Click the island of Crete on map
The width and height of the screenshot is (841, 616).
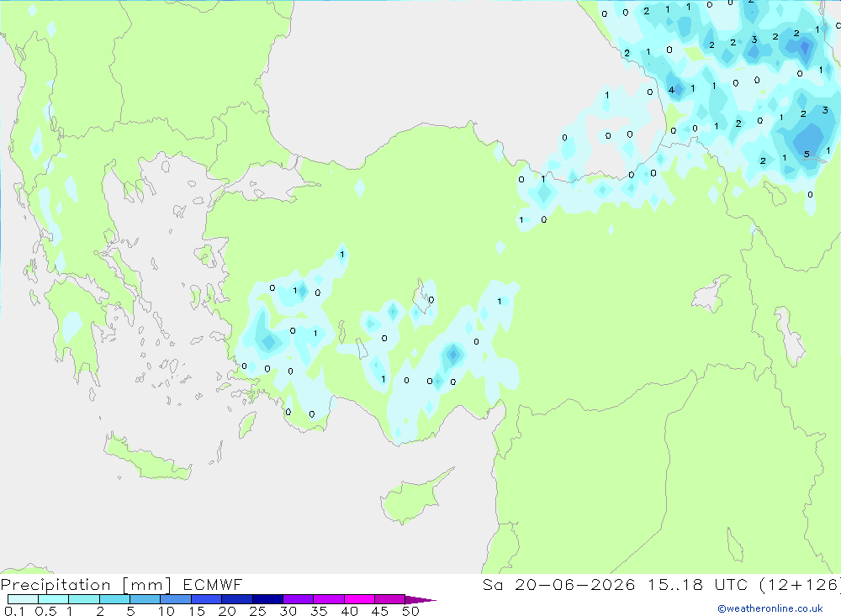coord(146,457)
